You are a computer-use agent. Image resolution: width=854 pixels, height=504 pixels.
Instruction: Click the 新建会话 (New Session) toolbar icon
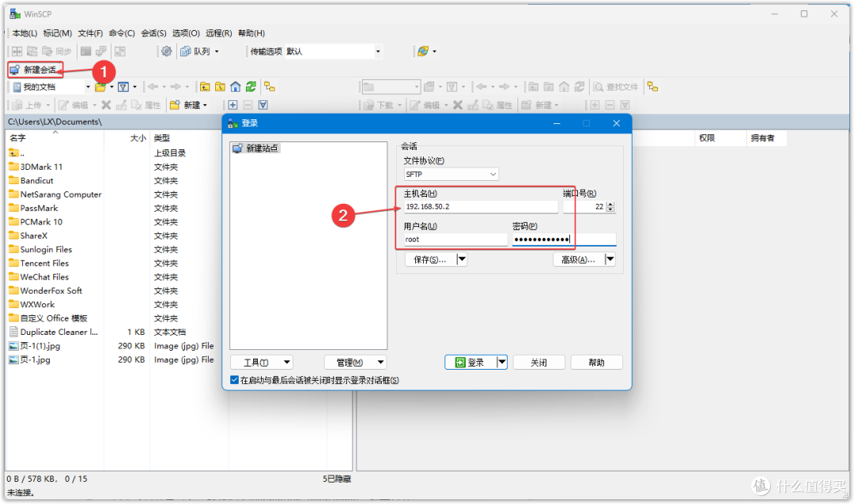[x=35, y=70]
